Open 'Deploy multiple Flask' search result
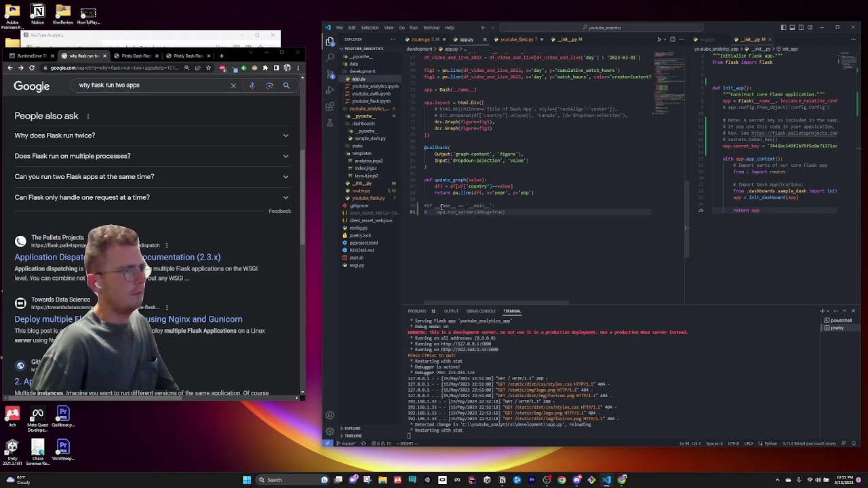Image resolution: width=868 pixels, height=488 pixels. coord(128,319)
